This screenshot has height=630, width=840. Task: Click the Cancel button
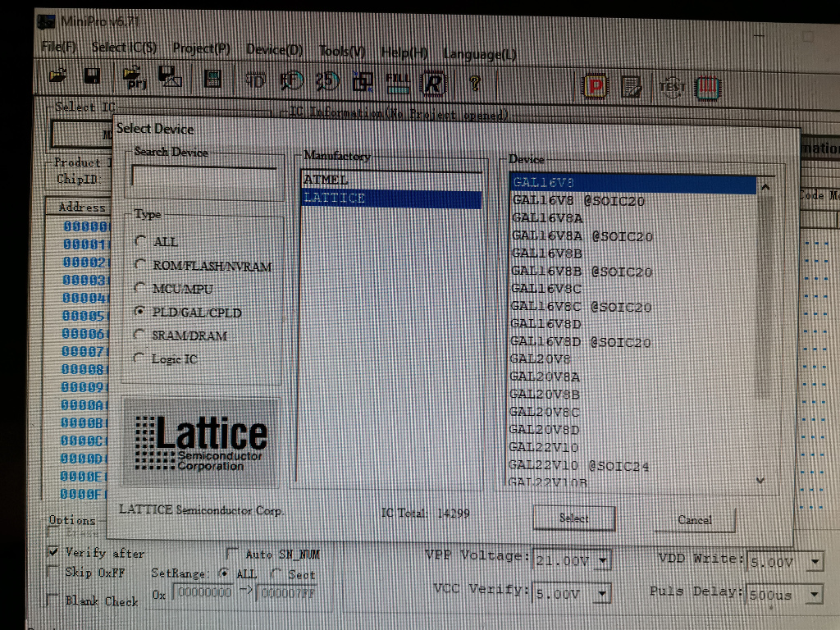[694, 519]
